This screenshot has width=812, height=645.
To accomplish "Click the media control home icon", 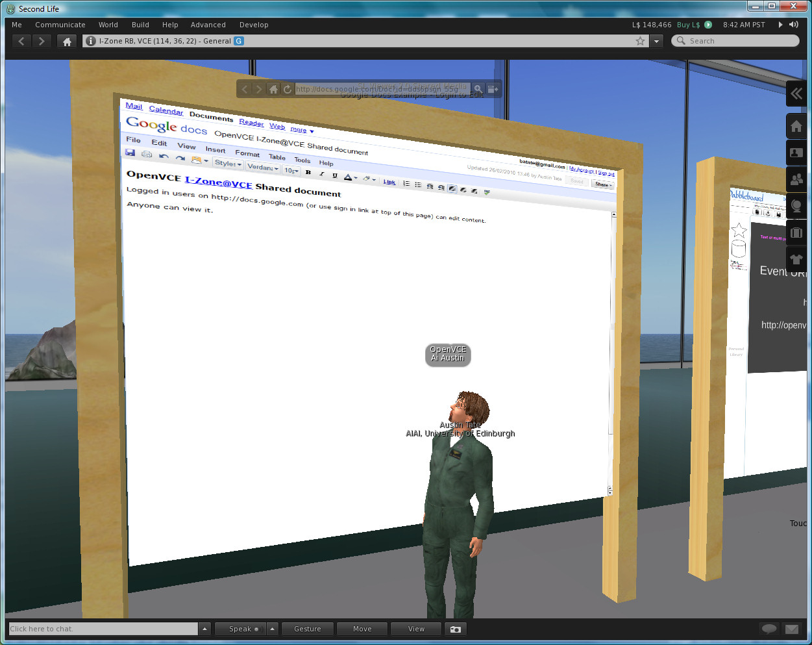I will click(x=273, y=89).
